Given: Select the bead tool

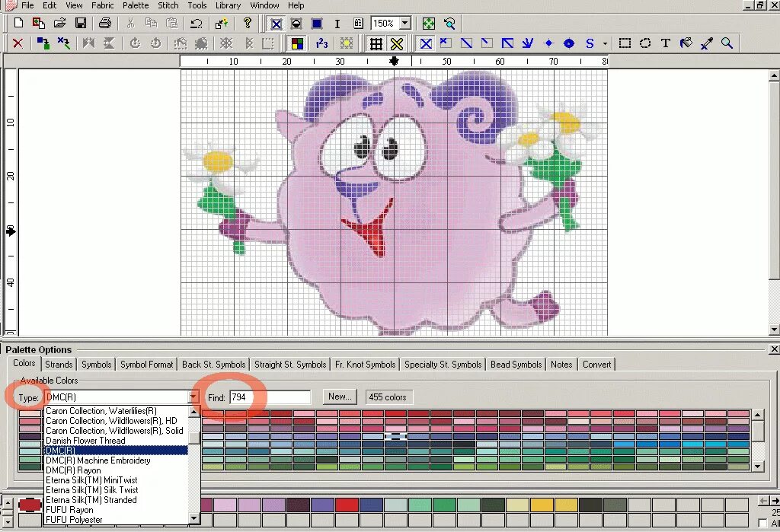Looking at the screenshot, I should [569, 43].
